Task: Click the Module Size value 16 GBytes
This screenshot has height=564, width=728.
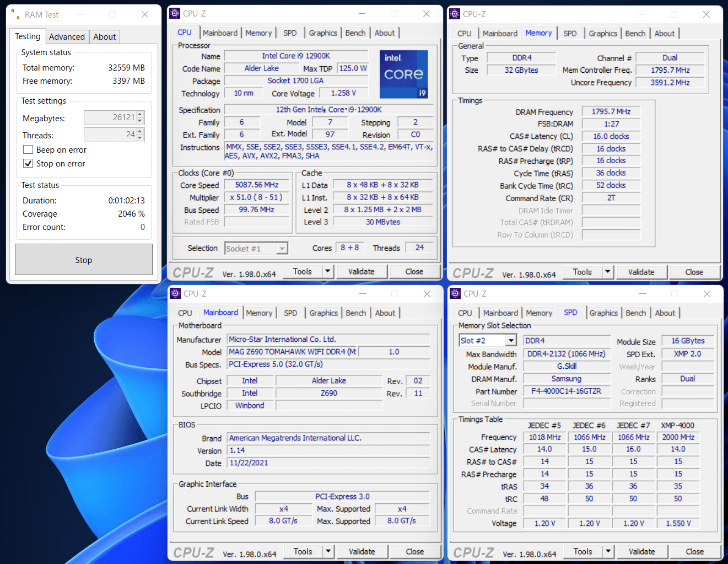Action: [x=688, y=341]
